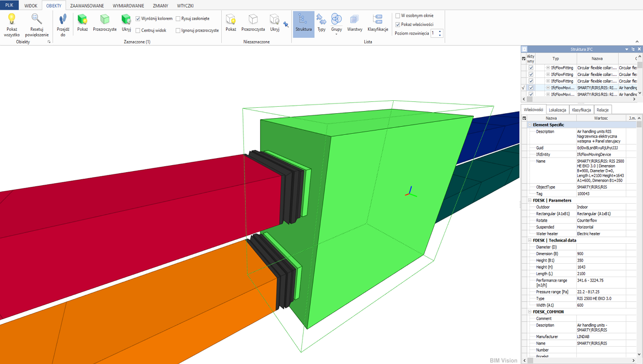
Task: Open the WYMIAROWANIE ribbon tab
Action: (128, 5)
